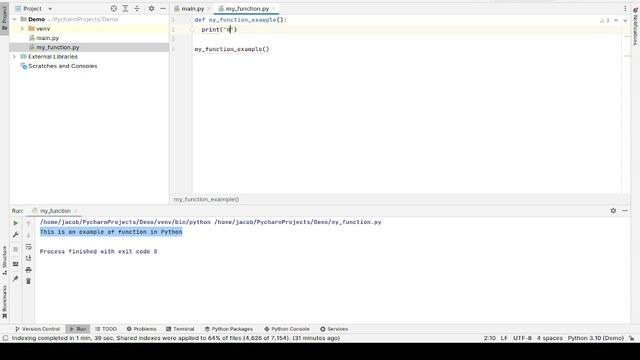Viewport: 640px width, 360px height.
Task: Go to next highlighted error arrow
Action: [625, 20]
